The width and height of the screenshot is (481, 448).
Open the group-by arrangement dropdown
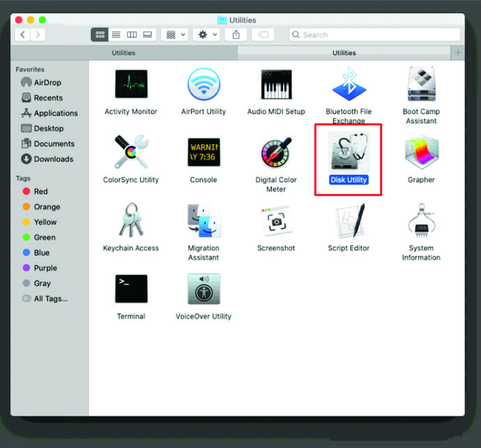pyautogui.click(x=175, y=35)
